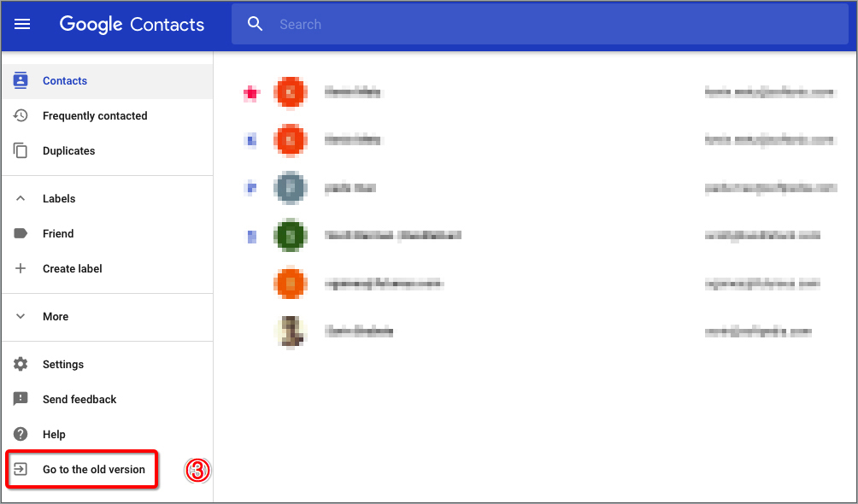Click the search magnifier icon
This screenshot has width=858, height=504.
point(255,24)
